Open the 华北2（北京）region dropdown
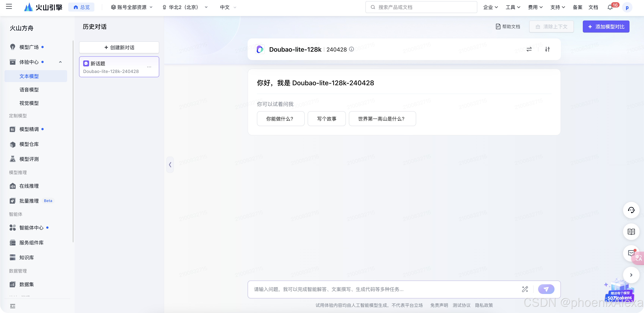Screen dimensions: 644x313 click(x=185, y=7)
